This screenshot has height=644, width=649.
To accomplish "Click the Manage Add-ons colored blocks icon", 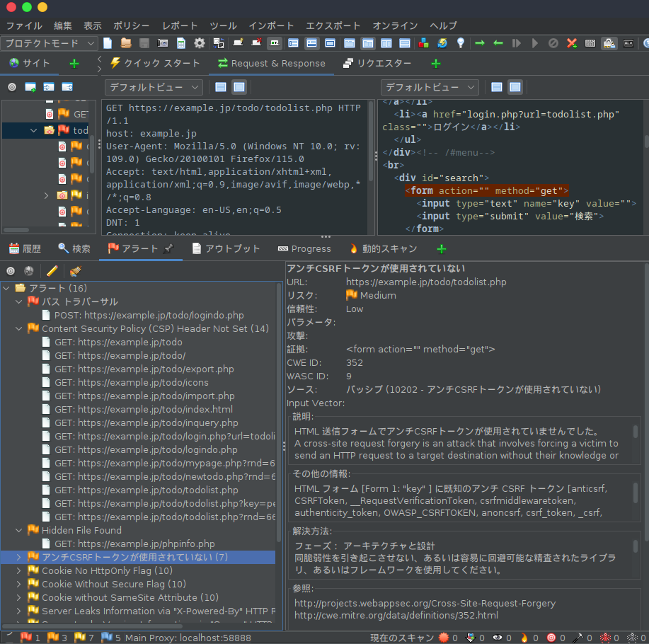I will point(423,43).
